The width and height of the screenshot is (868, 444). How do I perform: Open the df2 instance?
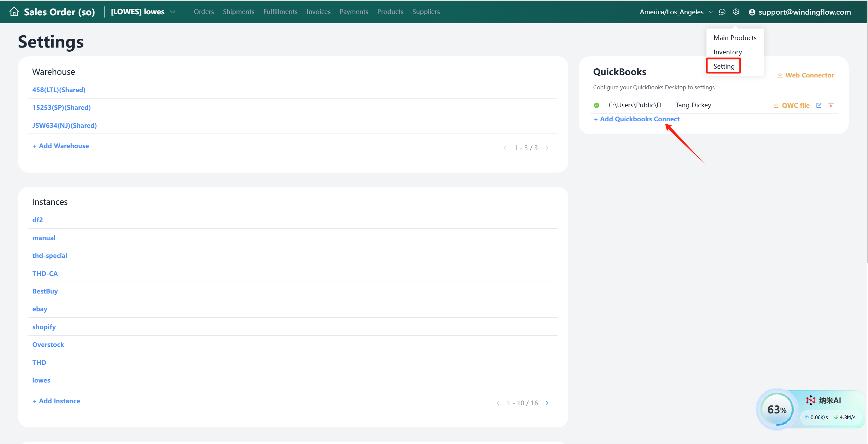tap(38, 220)
